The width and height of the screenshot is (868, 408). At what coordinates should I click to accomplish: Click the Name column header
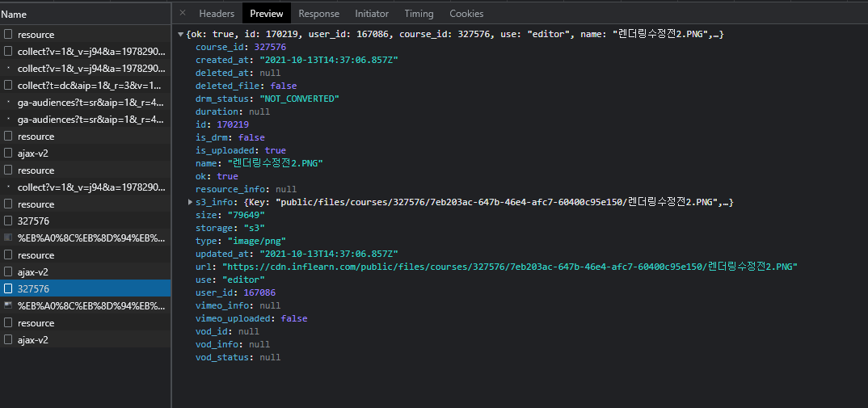pos(14,15)
